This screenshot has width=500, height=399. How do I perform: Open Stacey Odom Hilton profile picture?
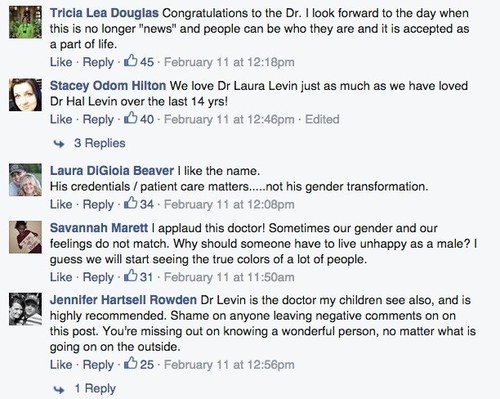pyautogui.click(x=25, y=95)
